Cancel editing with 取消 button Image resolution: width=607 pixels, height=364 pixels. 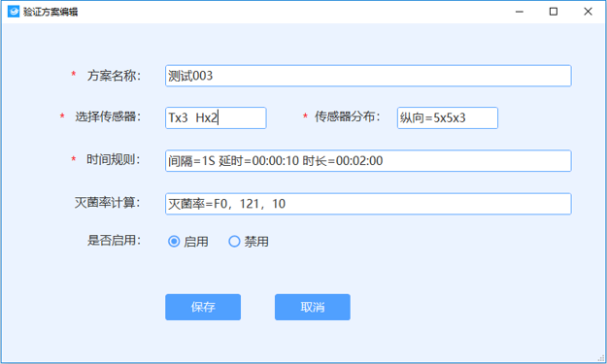pos(313,307)
